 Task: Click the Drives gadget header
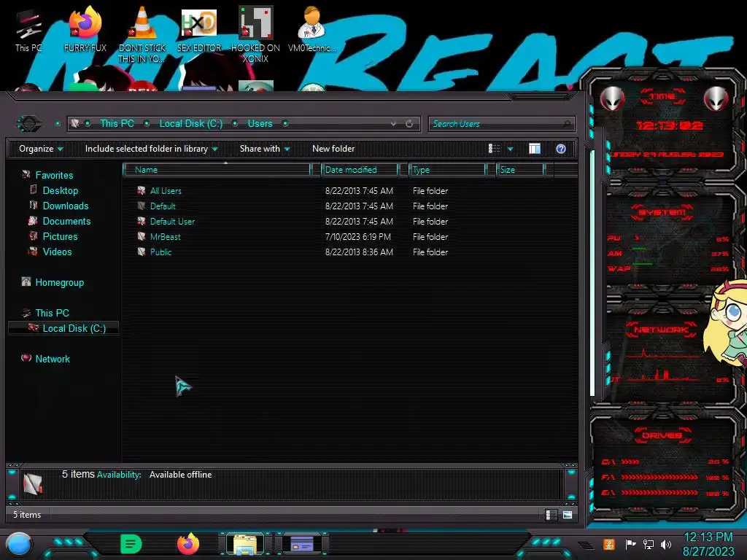662,435
